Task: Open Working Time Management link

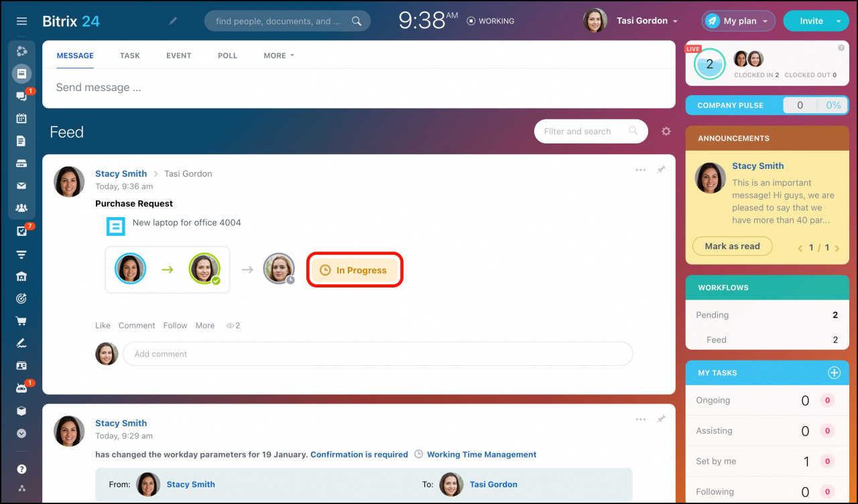Action: pos(481,454)
